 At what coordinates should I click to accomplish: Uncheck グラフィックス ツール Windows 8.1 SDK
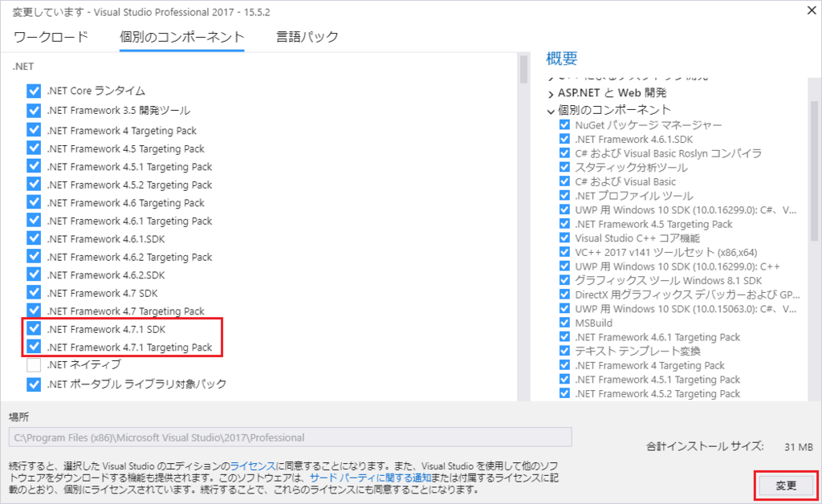point(564,281)
